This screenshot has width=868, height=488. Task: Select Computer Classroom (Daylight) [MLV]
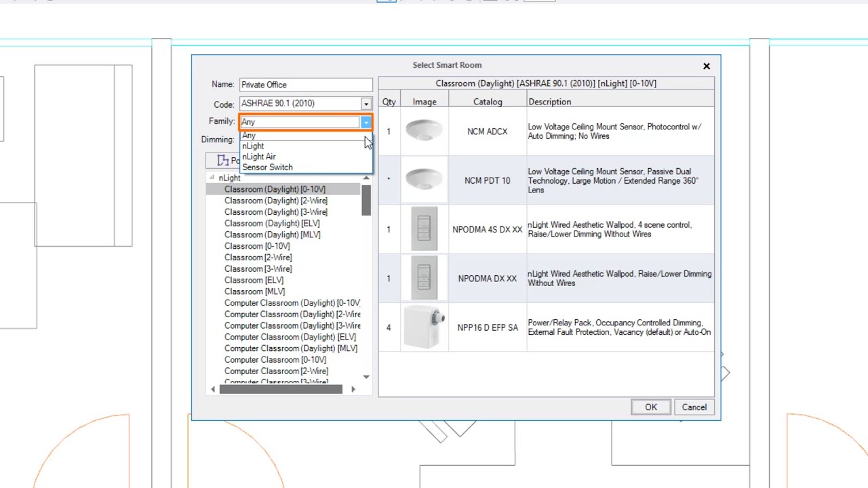click(x=291, y=348)
